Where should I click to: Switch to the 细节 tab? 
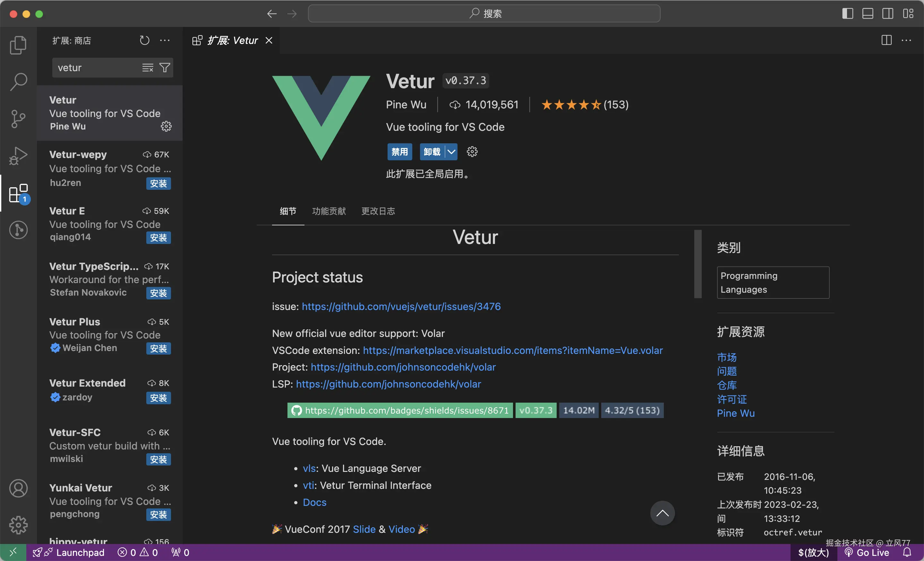[288, 211]
